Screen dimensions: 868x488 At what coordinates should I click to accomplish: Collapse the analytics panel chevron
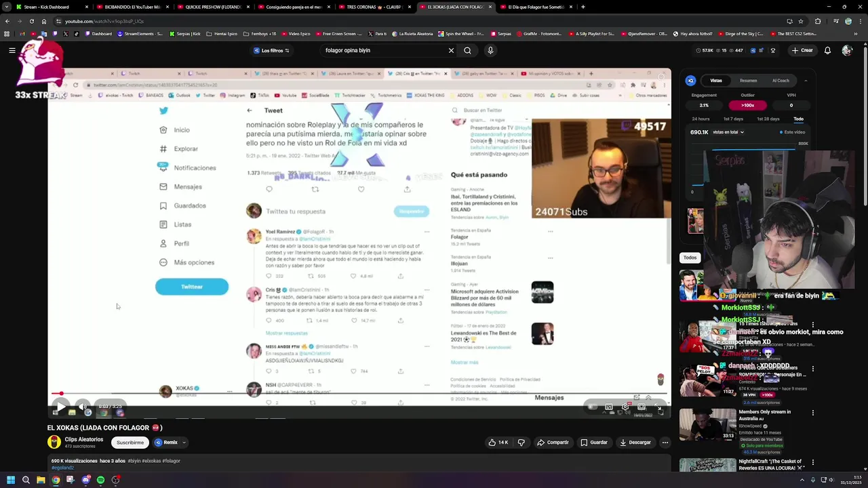tap(806, 81)
